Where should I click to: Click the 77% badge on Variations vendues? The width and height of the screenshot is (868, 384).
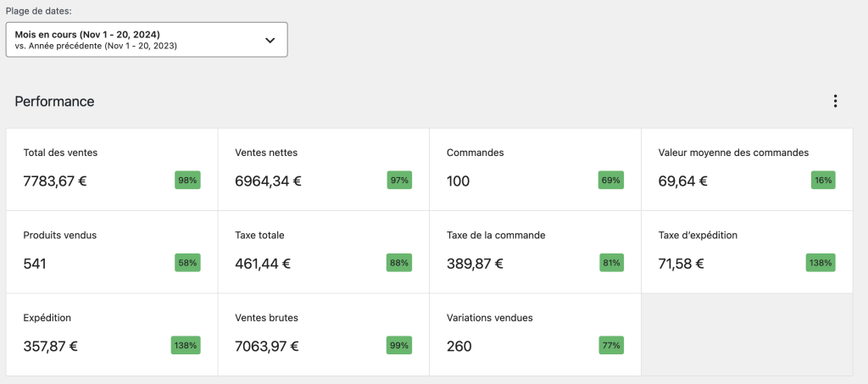point(610,346)
